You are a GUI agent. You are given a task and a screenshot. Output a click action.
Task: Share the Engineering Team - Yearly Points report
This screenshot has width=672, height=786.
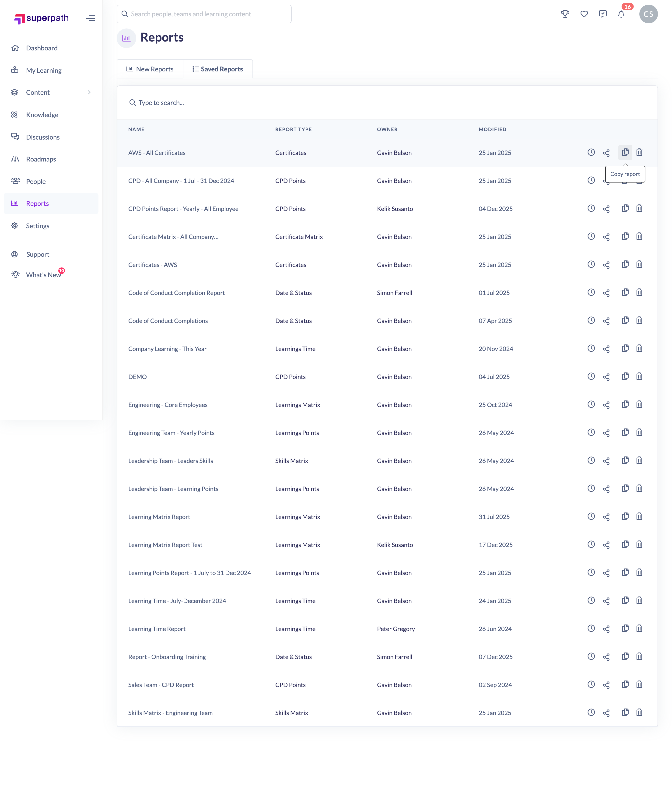pos(606,433)
